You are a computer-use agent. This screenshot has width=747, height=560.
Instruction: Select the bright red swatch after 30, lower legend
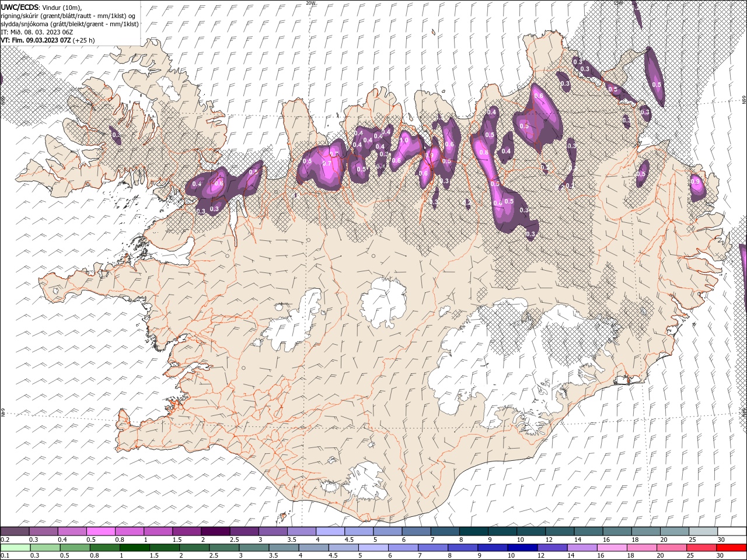tap(731, 548)
